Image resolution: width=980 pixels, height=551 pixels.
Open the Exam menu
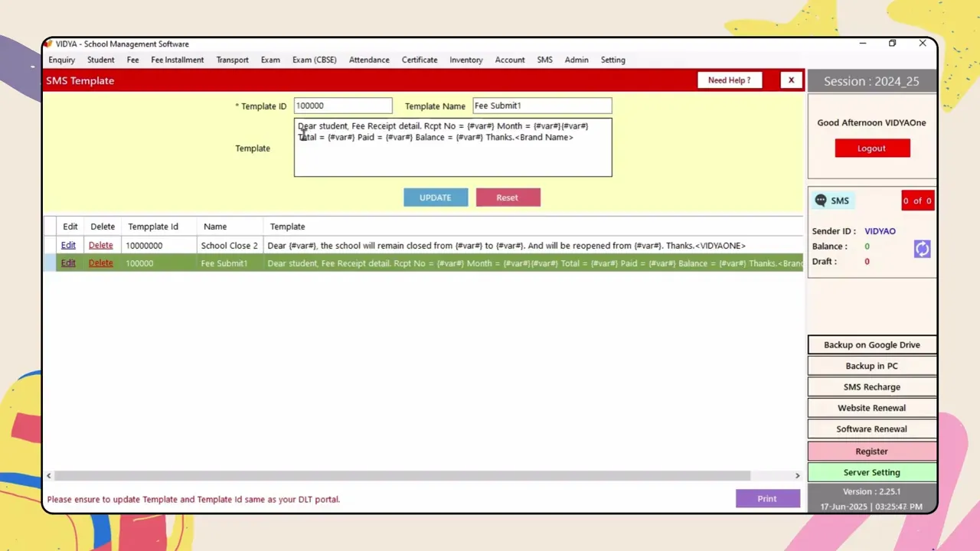[x=270, y=60]
